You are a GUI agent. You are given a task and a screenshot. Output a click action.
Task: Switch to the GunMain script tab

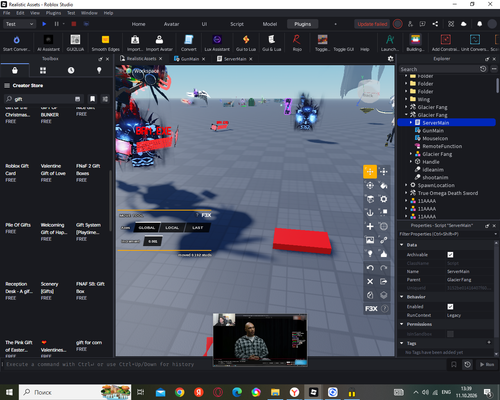(x=190, y=59)
